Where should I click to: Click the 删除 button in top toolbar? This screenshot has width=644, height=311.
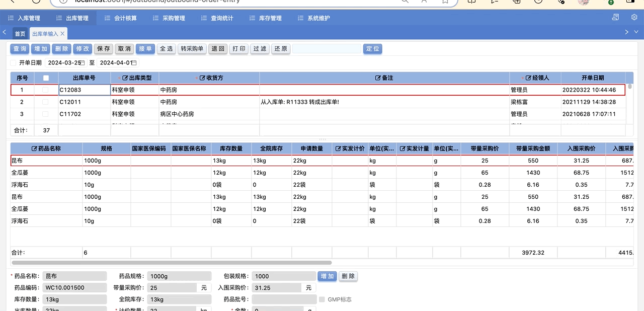62,49
